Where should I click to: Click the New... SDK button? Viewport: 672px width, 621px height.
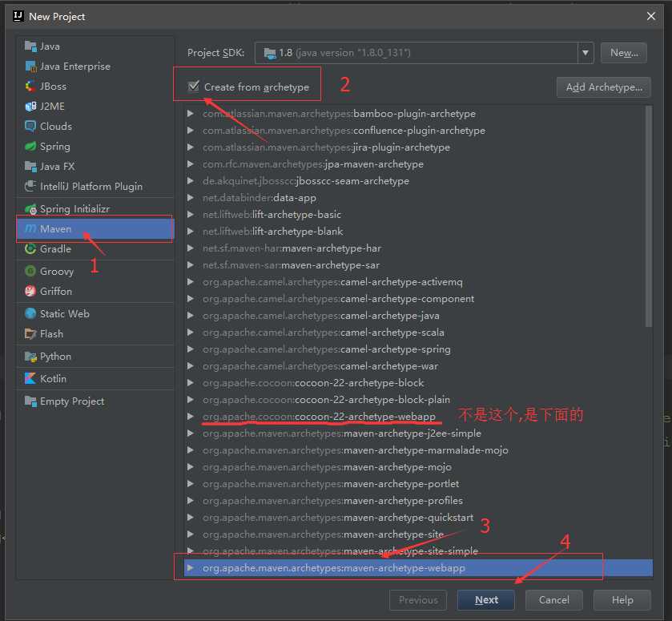(624, 53)
